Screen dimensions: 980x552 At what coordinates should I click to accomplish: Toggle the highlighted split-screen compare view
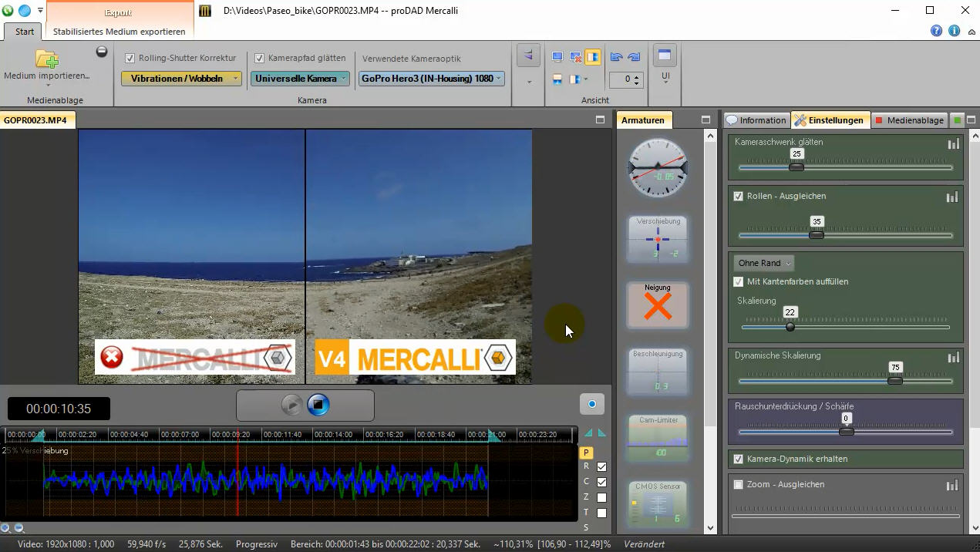pyautogui.click(x=593, y=57)
